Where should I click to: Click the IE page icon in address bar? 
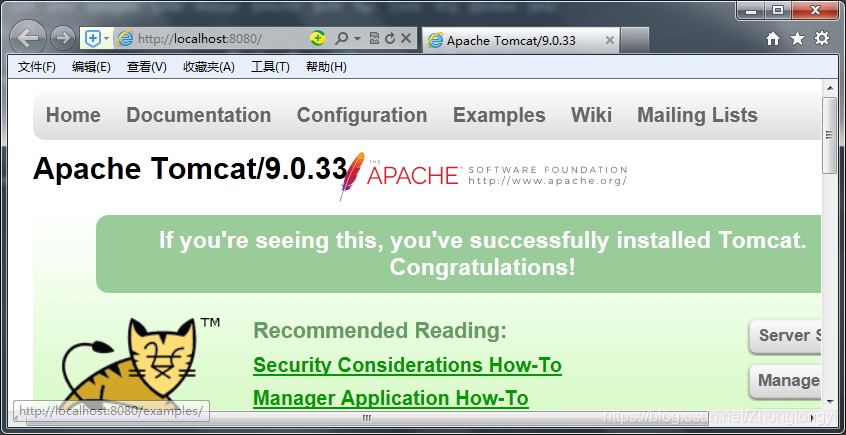coord(125,38)
